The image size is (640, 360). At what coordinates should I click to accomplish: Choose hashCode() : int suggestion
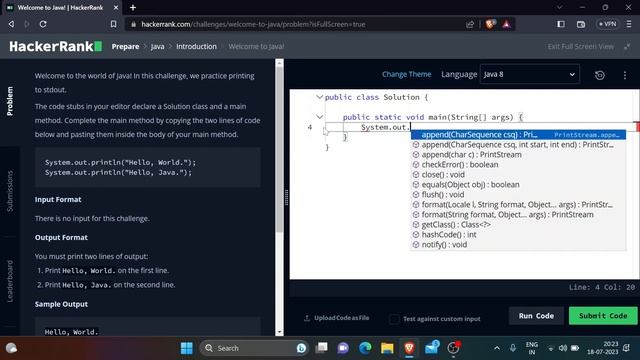pos(518,235)
